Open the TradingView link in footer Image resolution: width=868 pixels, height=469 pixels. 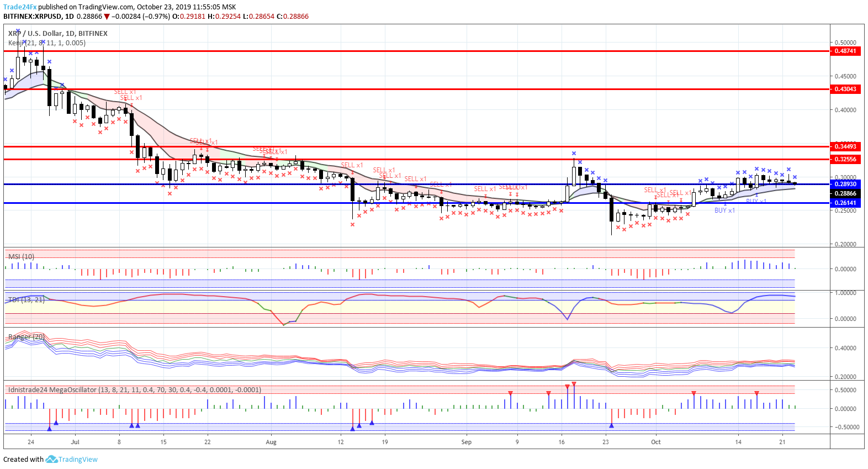(78, 459)
